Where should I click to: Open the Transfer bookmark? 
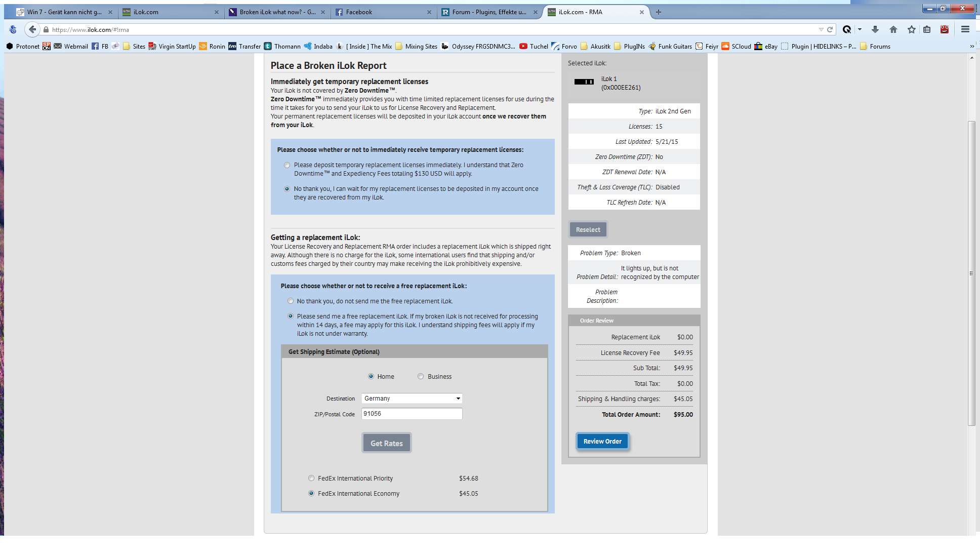pyautogui.click(x=244, y=46)
